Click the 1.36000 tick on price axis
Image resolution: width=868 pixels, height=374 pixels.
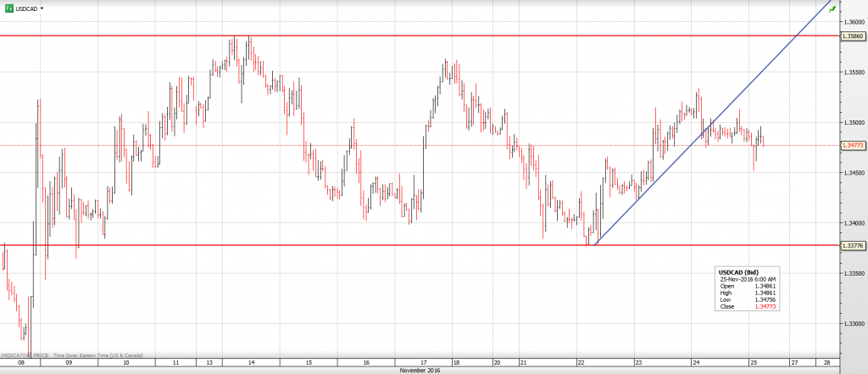coord(851,22)
